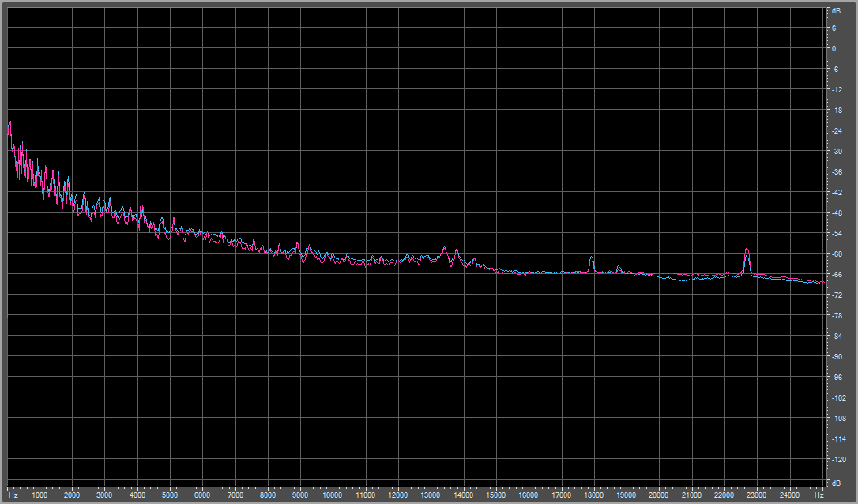
Task: Click the -12 label on the dB scale
Action: (837, 90)
